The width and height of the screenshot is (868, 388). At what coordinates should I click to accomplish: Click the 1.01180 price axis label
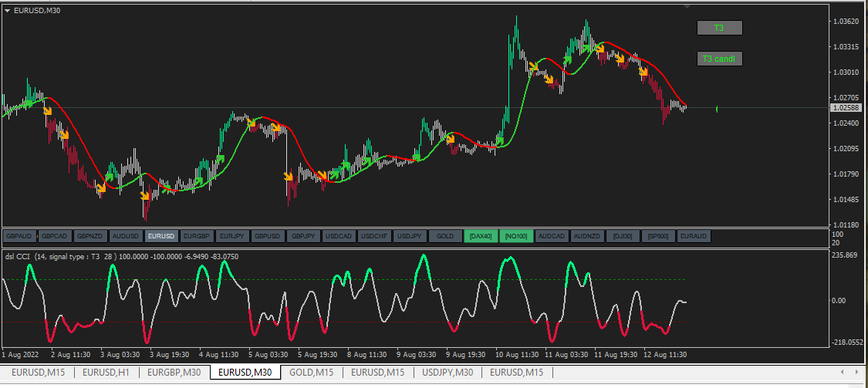click(846, 224)
